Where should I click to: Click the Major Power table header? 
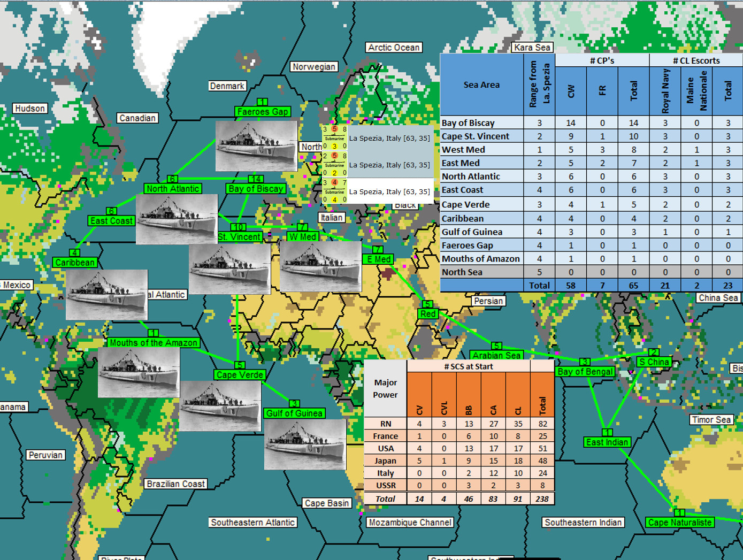pyautogui.click(x=386, y=389)
